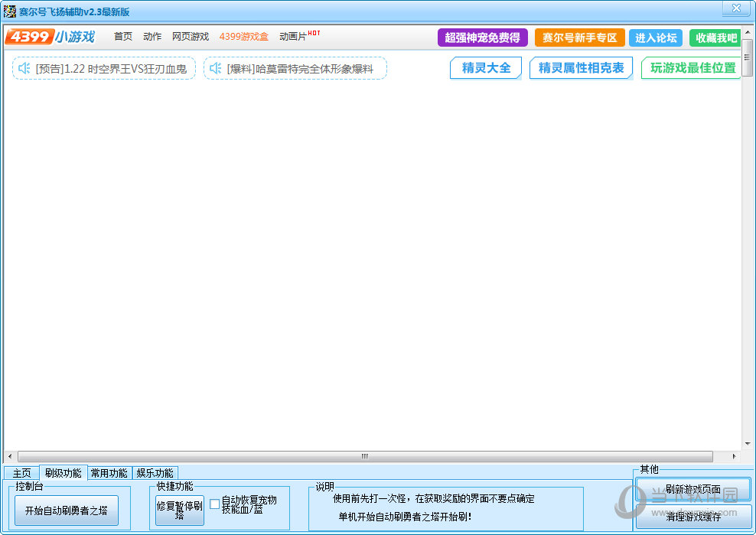Image resolution: width=756 pixels, height=535 pixels.
Task: Click the 超强神宠免费得 button
Action: coord(483,38)
